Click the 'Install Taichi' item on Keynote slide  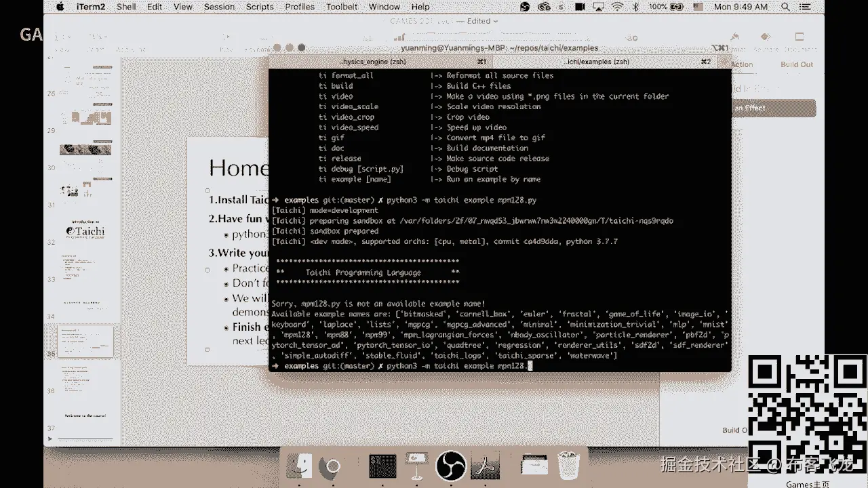(239, 200)
